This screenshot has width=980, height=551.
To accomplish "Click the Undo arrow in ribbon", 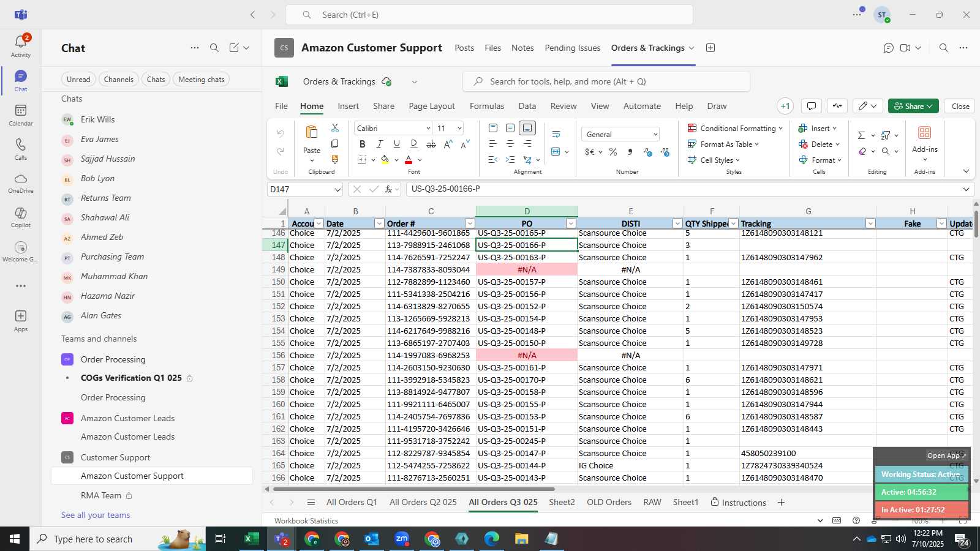I will pyautogui.click(x=281, y=133).
